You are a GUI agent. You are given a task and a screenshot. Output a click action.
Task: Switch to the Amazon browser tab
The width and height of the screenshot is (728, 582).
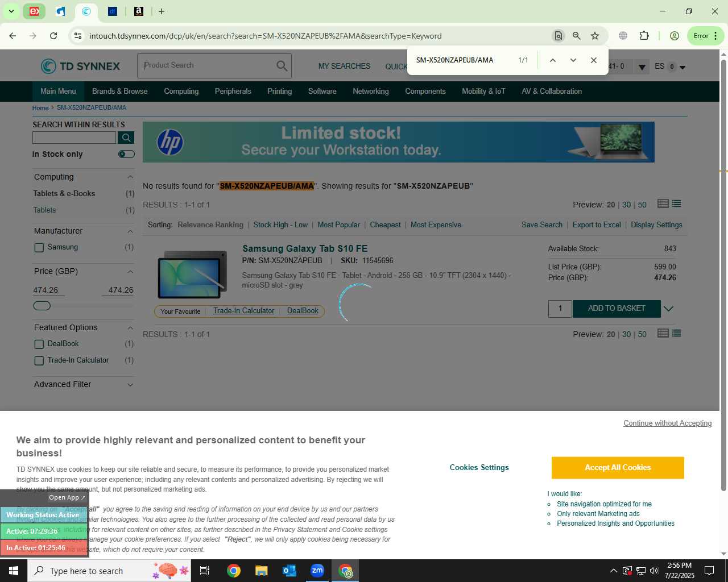tap(139, 11)
